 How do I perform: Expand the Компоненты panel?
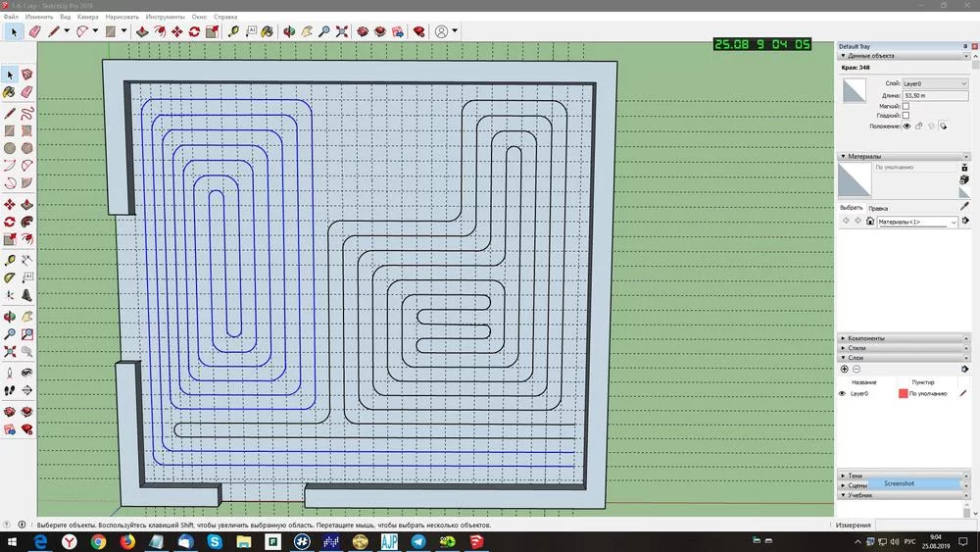point(843,338)
